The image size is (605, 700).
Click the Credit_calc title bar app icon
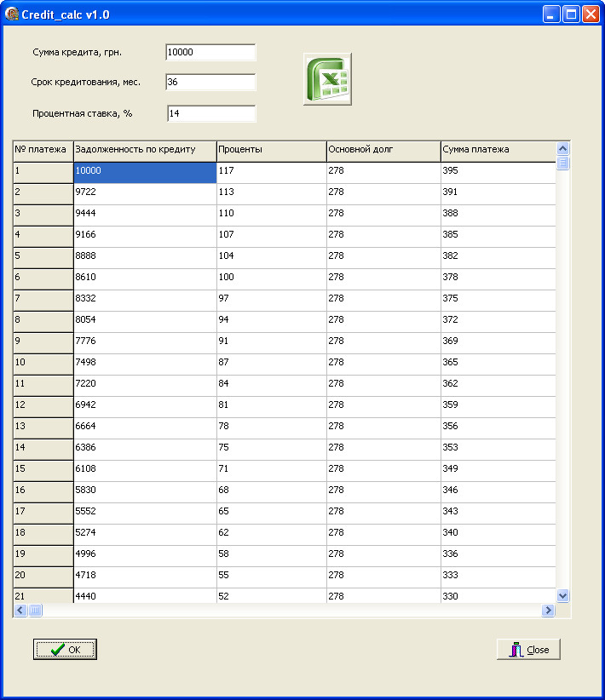click(x=12, y=14)
